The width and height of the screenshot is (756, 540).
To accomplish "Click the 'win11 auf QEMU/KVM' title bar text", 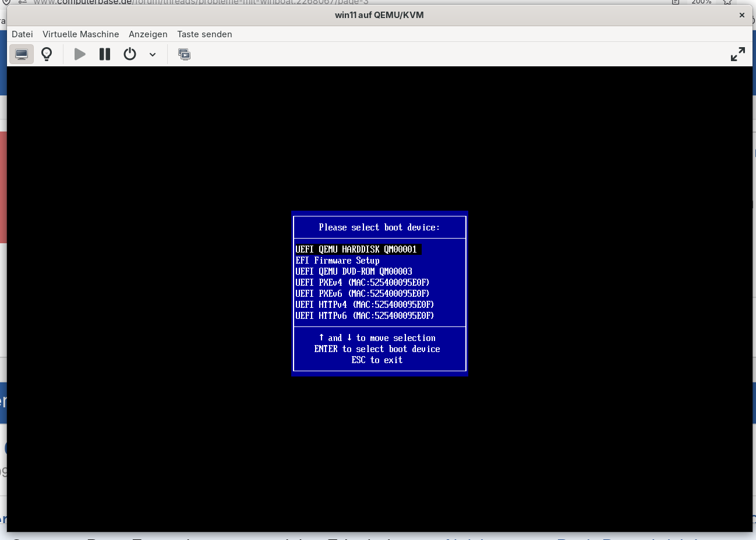I will click(x=379, y=15).
